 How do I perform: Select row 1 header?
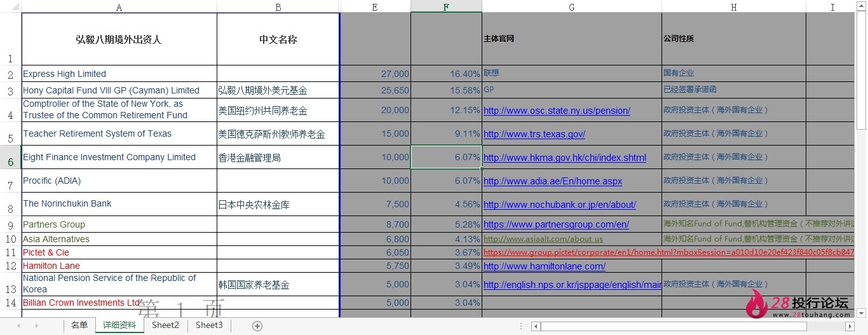tap(11, 39)
